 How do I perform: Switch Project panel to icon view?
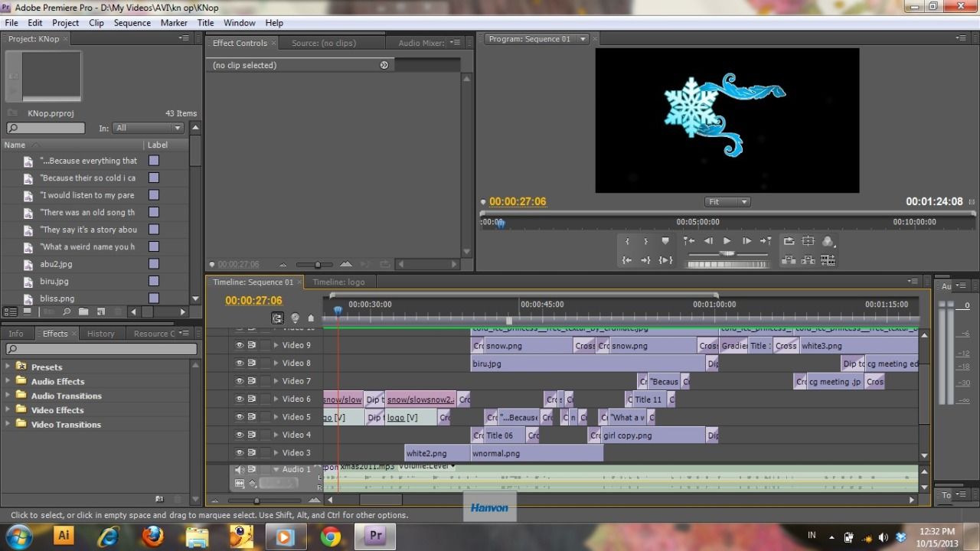click(28, 312)
